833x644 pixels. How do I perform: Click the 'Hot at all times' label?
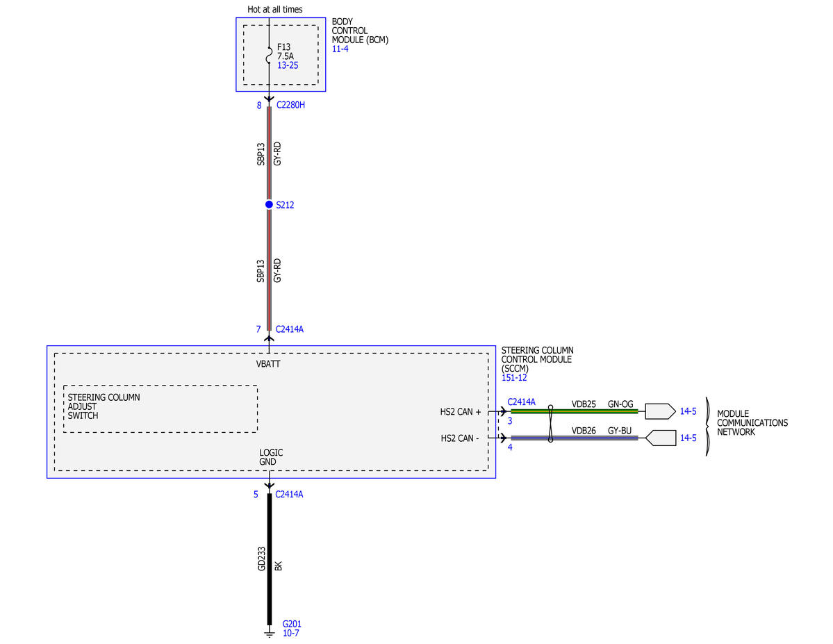click(x=274, y=10)
